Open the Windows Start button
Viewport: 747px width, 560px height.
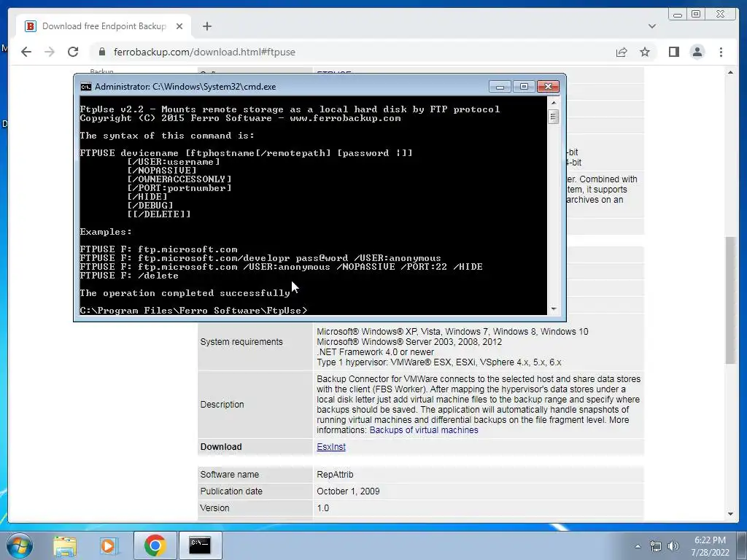click(20, 545)
